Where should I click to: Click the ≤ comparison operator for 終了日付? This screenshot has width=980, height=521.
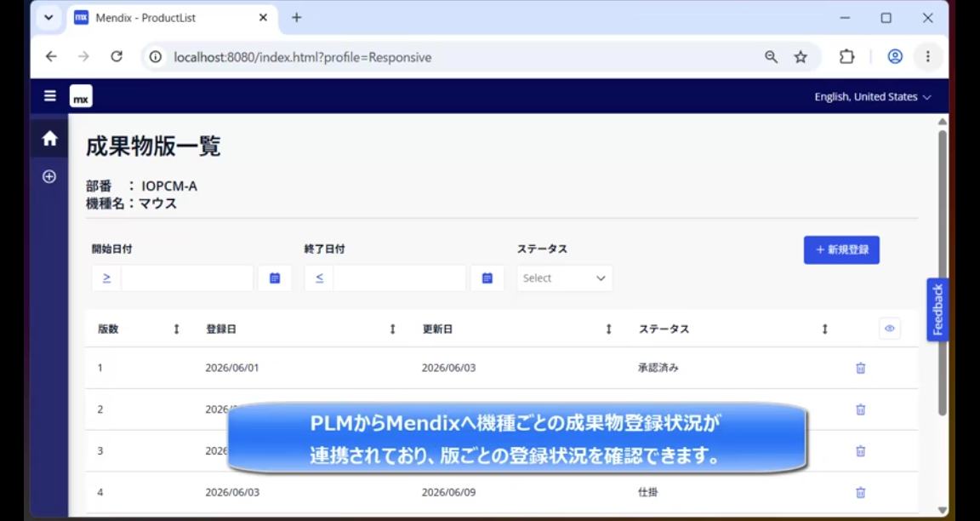tap(319, 278)
